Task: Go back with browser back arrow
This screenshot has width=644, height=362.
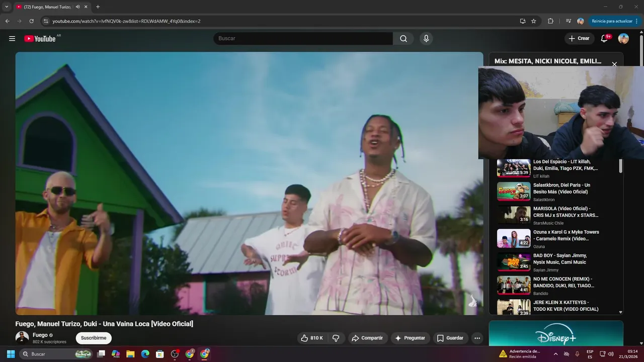Action: 7,21
